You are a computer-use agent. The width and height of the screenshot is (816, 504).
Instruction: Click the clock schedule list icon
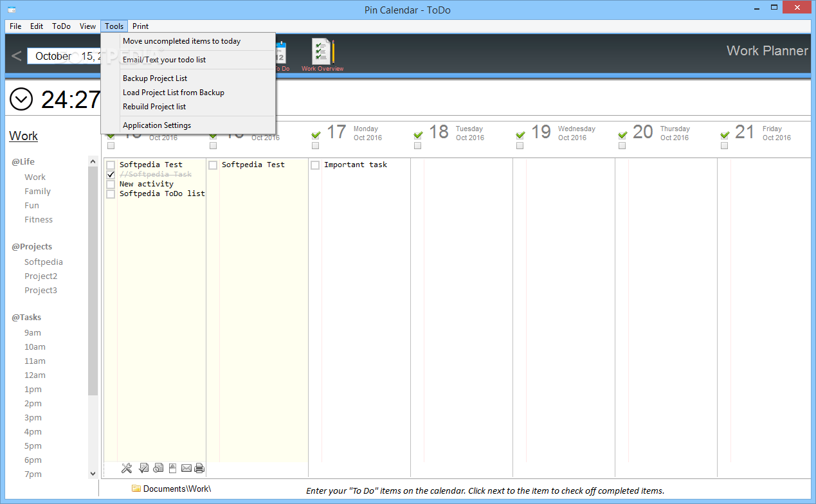pyautogui.click(x=158, y=468)
